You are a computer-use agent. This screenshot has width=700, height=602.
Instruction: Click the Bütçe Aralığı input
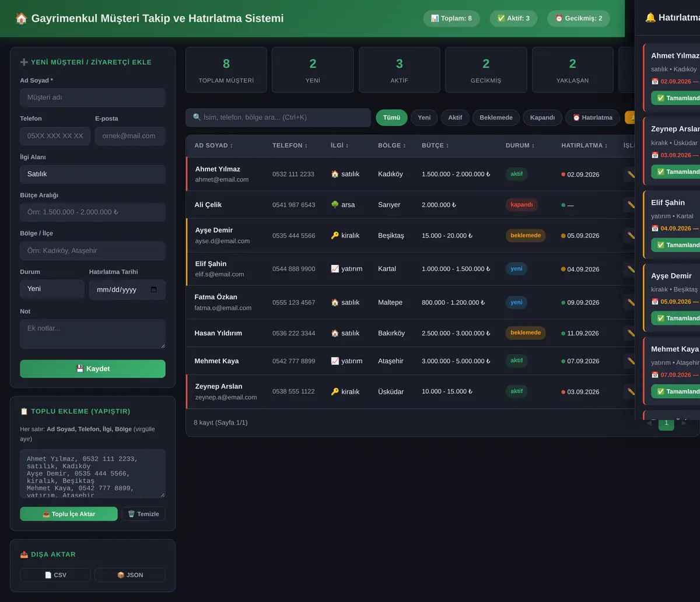pyautogui.click(x=93, y=212)
